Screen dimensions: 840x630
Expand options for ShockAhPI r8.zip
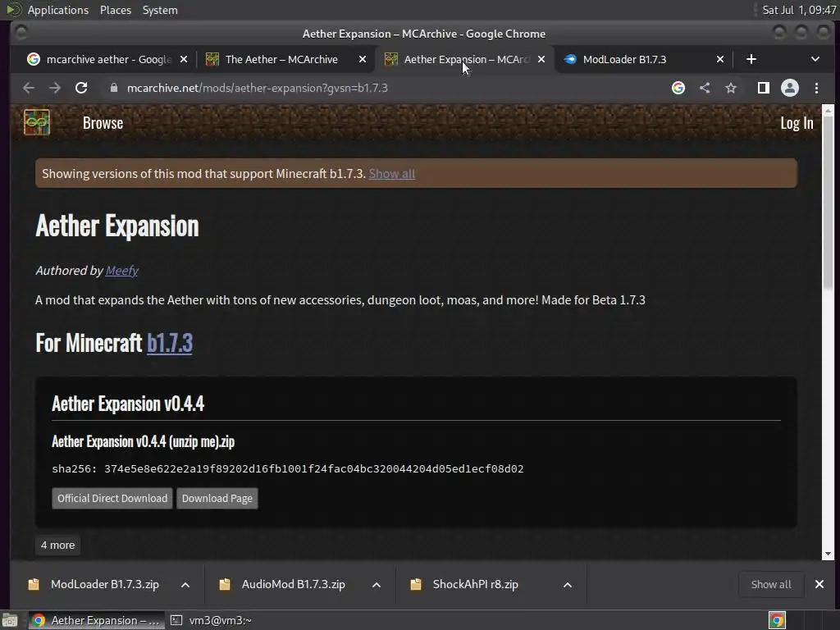(x=568, y=585)
